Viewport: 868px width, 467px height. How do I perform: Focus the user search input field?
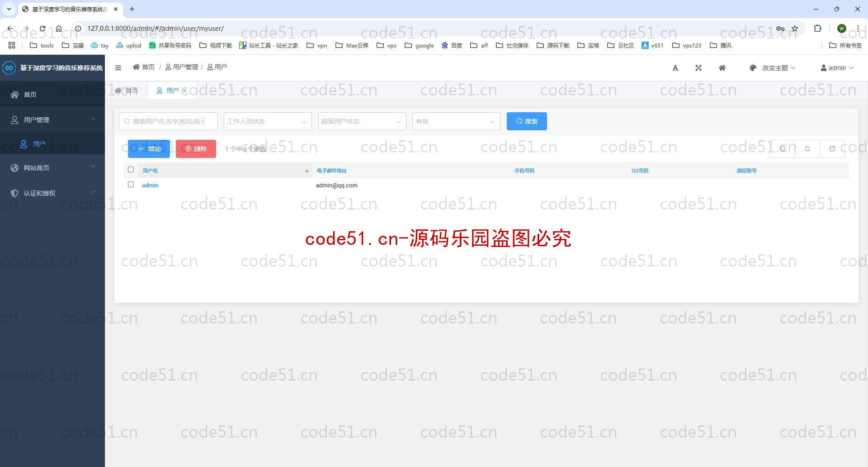[168, 121]
